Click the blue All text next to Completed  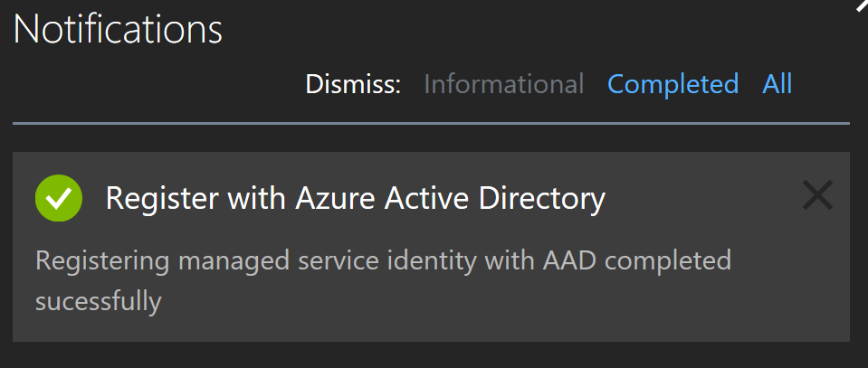[x=777, y=84]
